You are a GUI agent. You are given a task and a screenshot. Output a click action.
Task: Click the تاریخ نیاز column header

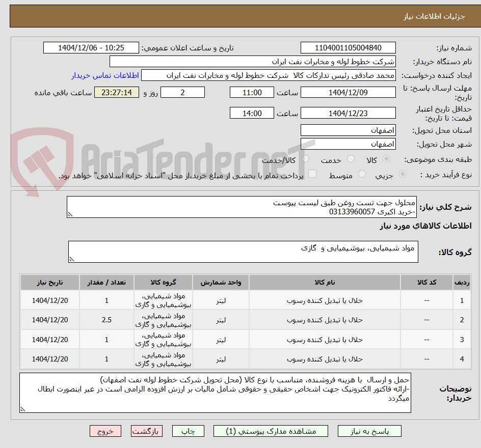50,282
